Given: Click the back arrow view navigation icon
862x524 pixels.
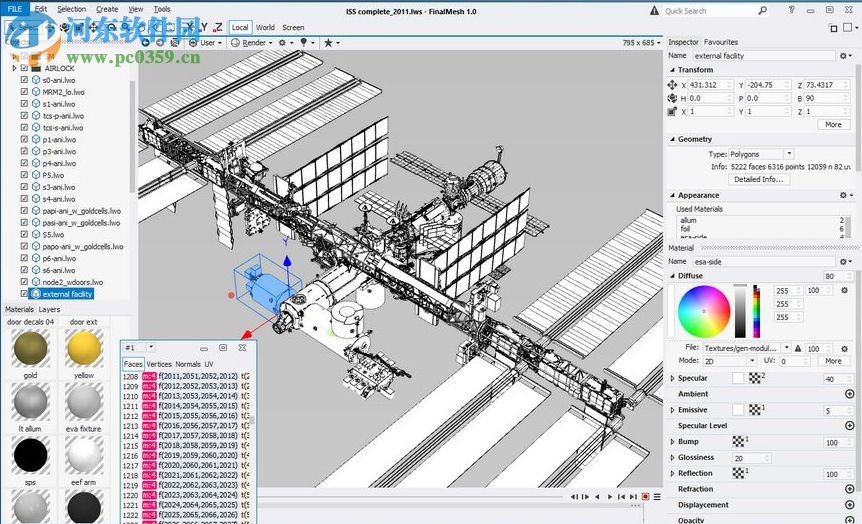Looking at the screenshot, I should [146, 42].
